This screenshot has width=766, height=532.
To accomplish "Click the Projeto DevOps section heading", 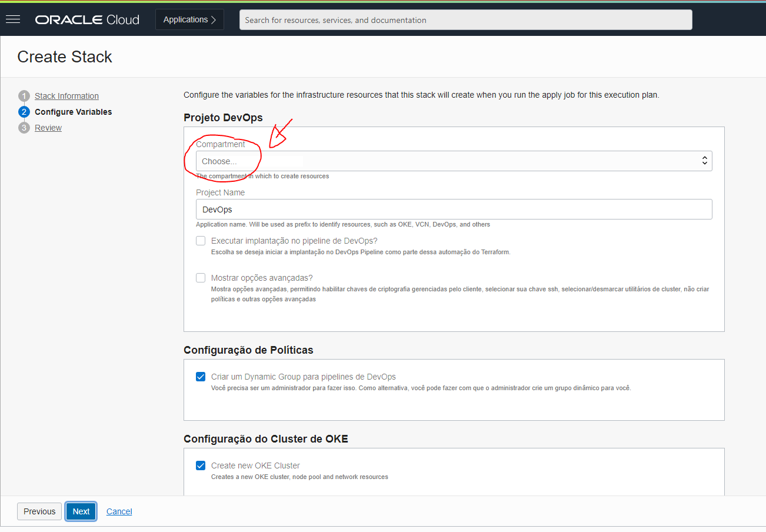I will [x=223, y=118].
